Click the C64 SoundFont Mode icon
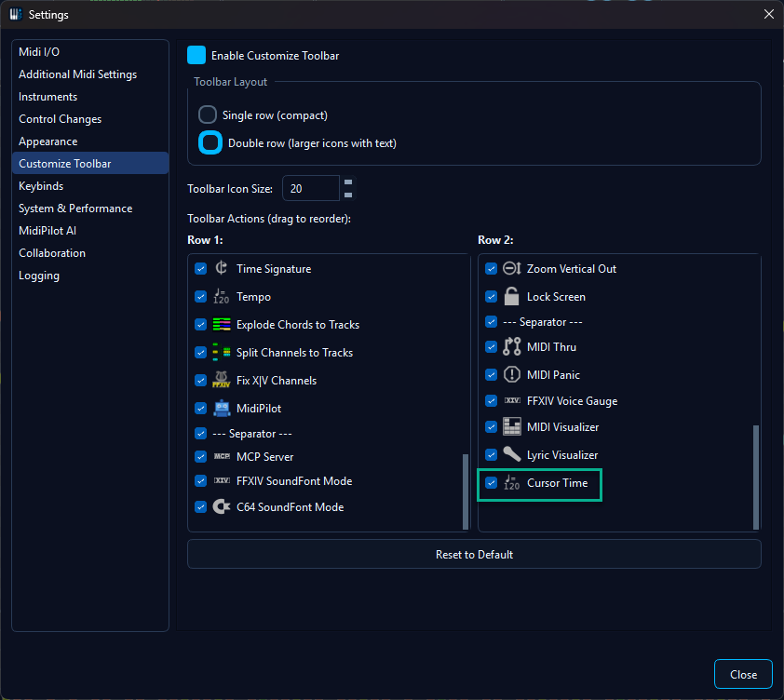 tap(221, 506)
